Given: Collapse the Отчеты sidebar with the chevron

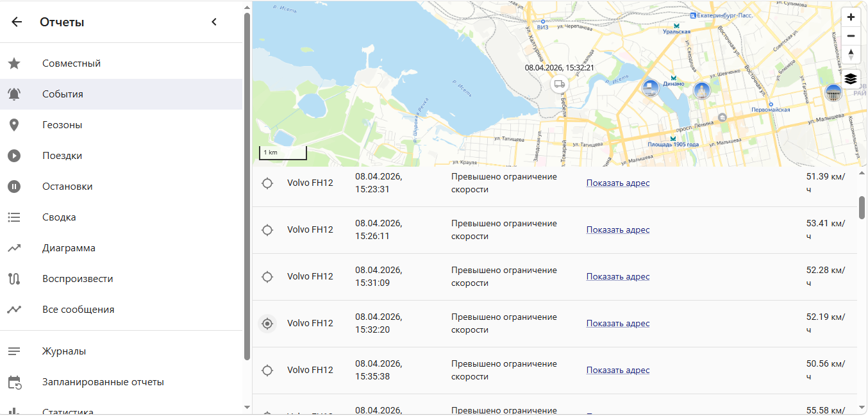Looking at the screenshot, I should tap(214, 22).
